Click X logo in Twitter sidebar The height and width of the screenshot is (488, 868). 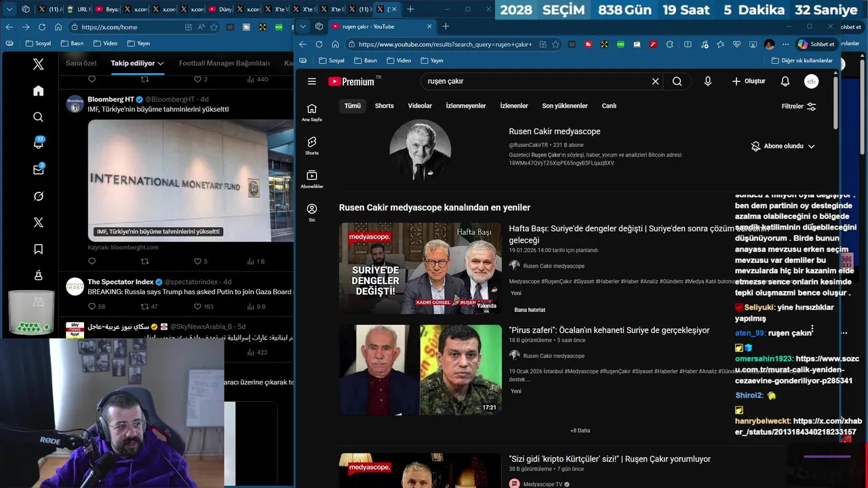[x=39, y=64]
